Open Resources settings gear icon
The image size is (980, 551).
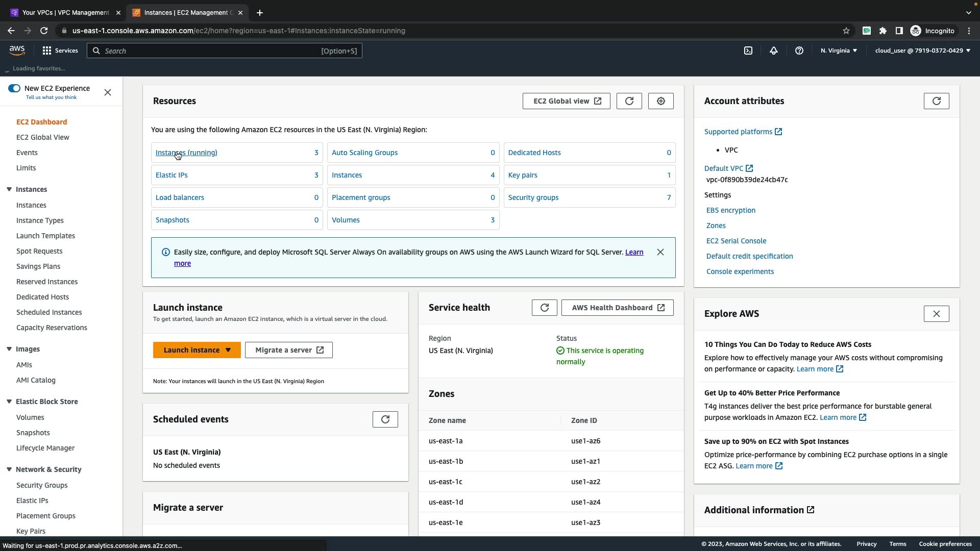[660, 101]
